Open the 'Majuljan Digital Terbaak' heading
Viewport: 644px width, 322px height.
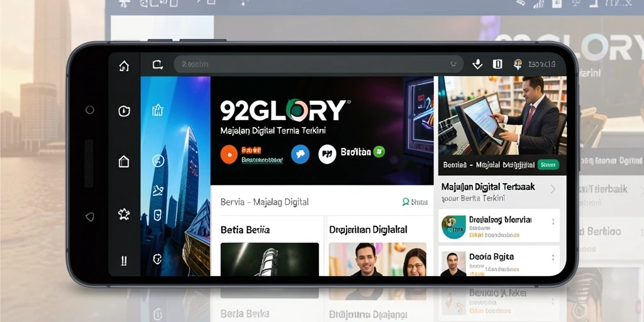point(488,187)
